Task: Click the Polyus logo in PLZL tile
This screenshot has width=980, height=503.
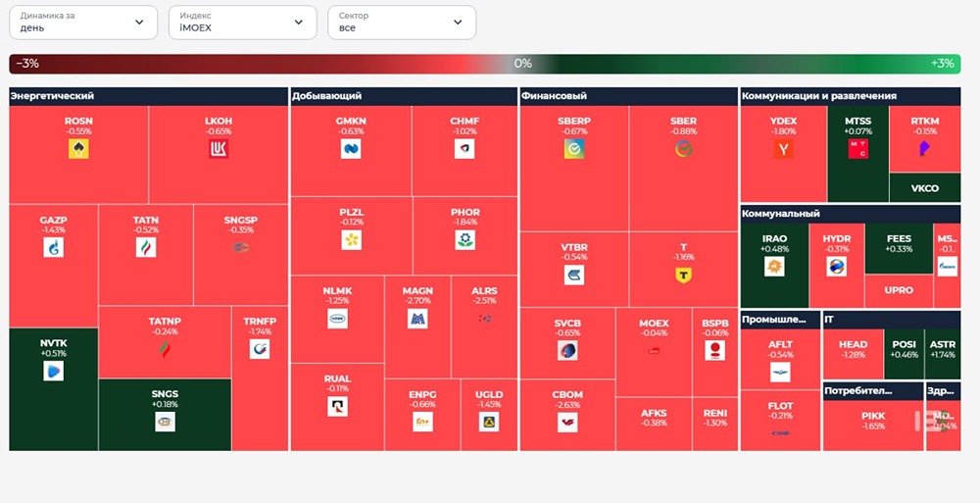Action: (x=351, y=239)
